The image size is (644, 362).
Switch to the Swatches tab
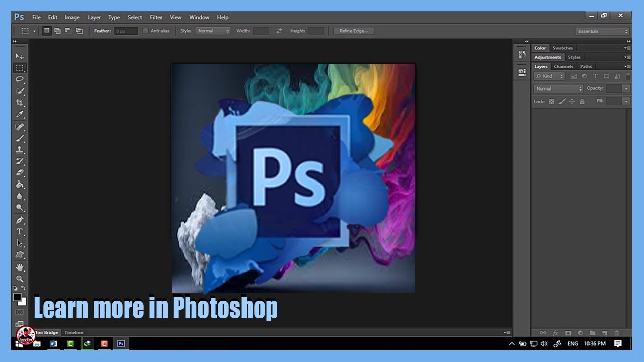(562, 48)
